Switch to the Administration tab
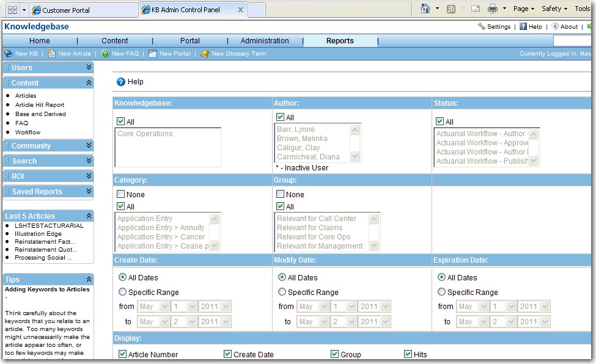596x364 pixels. [x=265, y=41]
